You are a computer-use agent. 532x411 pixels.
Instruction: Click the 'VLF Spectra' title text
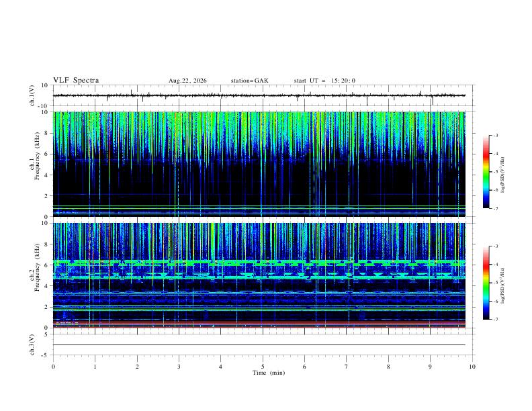tap(76, 81)
